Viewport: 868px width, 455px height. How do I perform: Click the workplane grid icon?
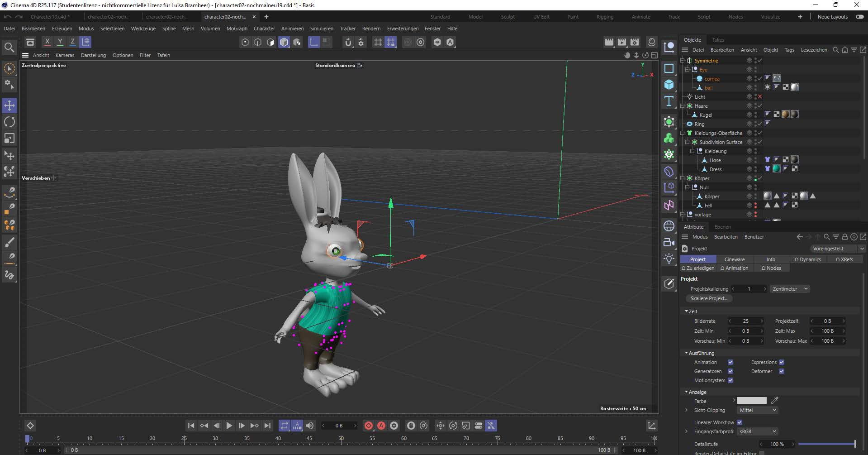pos(378,42)
